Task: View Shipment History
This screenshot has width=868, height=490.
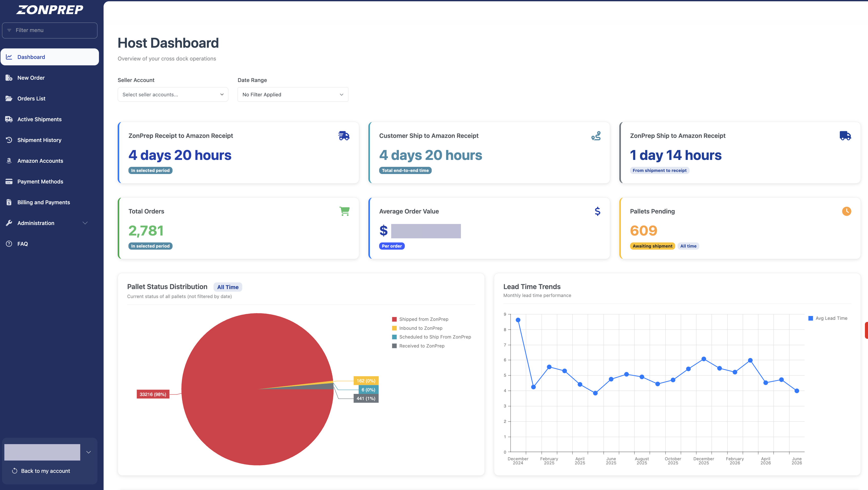Action: [49, 140]
